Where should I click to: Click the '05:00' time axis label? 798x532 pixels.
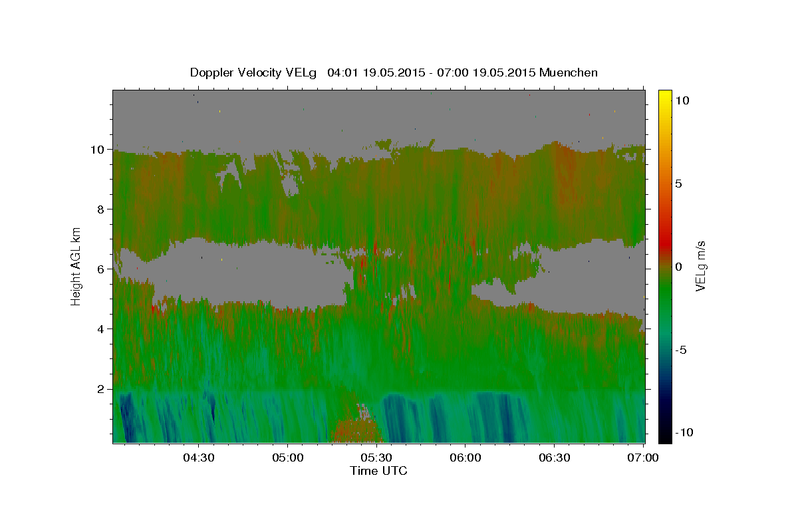[287, 458]
